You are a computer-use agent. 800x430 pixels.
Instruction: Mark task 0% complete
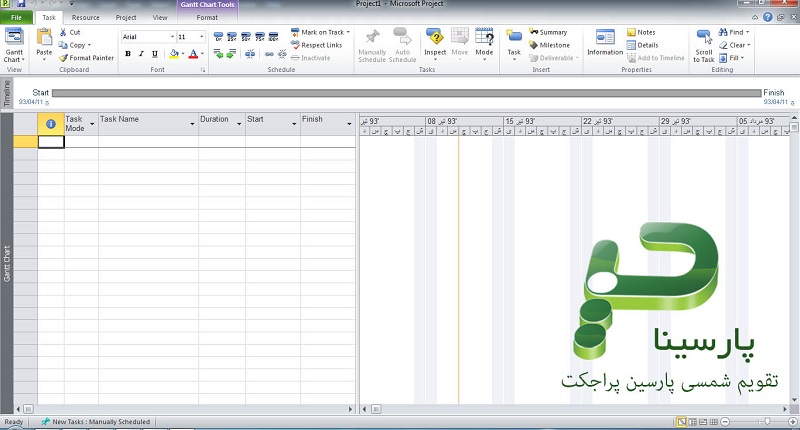click(218, 37)
